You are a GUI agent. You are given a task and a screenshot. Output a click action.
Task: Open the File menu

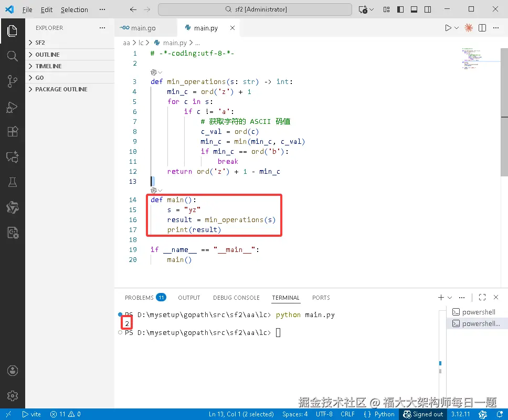point(27,10)
